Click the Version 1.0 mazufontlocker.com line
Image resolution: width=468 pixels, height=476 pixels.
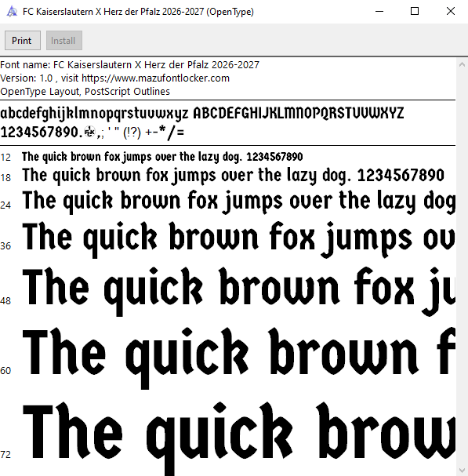tap(114, 78)
